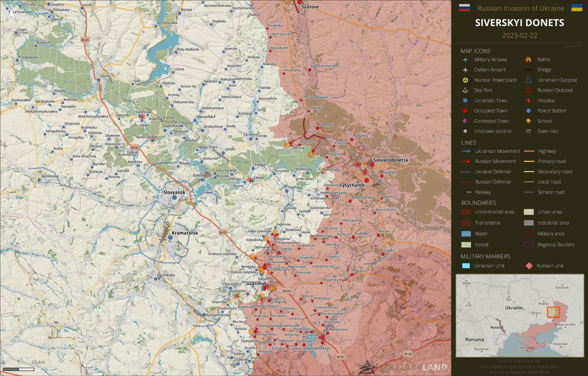Click the Hospital red cross icon

[528, 100]
